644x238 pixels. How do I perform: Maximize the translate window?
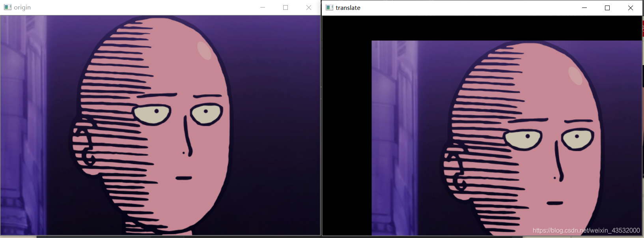coord(607,8)
